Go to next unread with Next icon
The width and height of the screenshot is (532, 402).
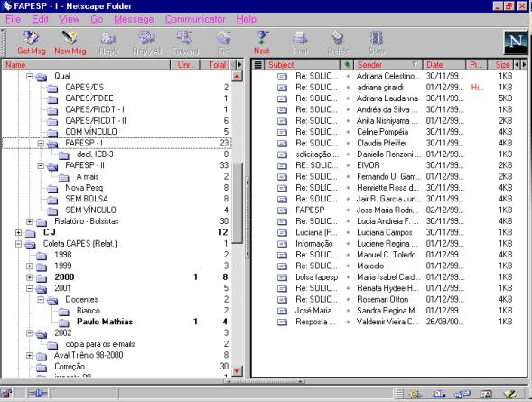[x=261, y=42]
